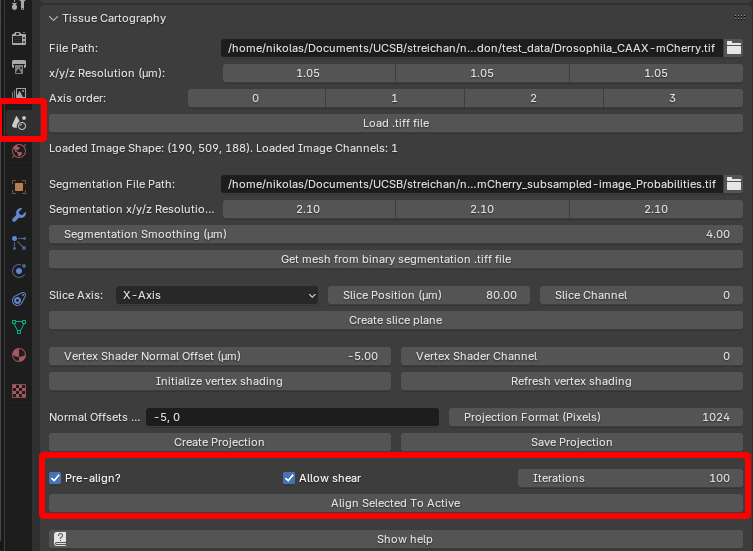Click the Segmentation File Path field
The height and width of the screenshot is (551, 753).
click(x=472, y=184)
